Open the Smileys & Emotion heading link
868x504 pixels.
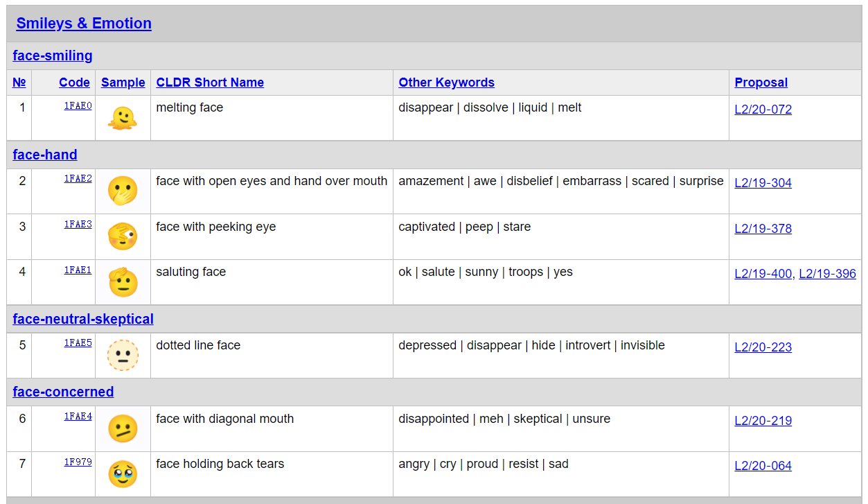pyautogui.click(x=84, y=23)
